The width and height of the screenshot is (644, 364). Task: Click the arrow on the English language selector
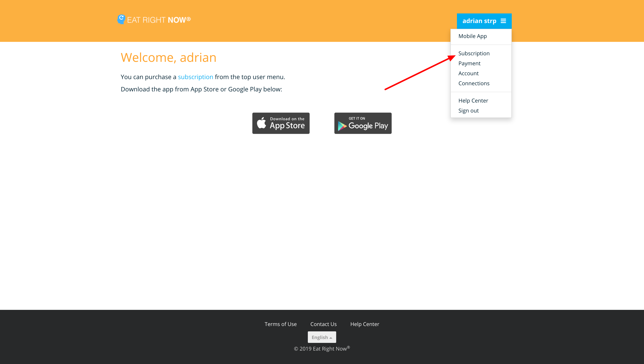[x=331, y=338]
